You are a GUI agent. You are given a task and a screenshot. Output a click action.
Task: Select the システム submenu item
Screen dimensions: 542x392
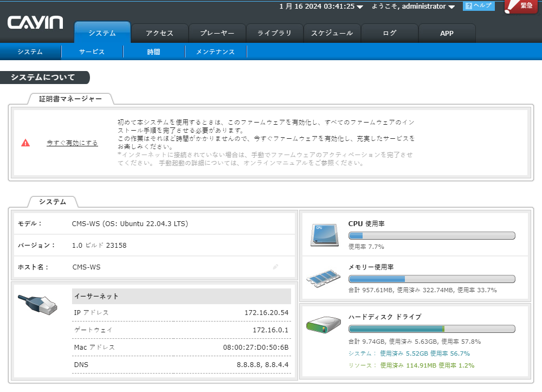[x=30, y=52]
